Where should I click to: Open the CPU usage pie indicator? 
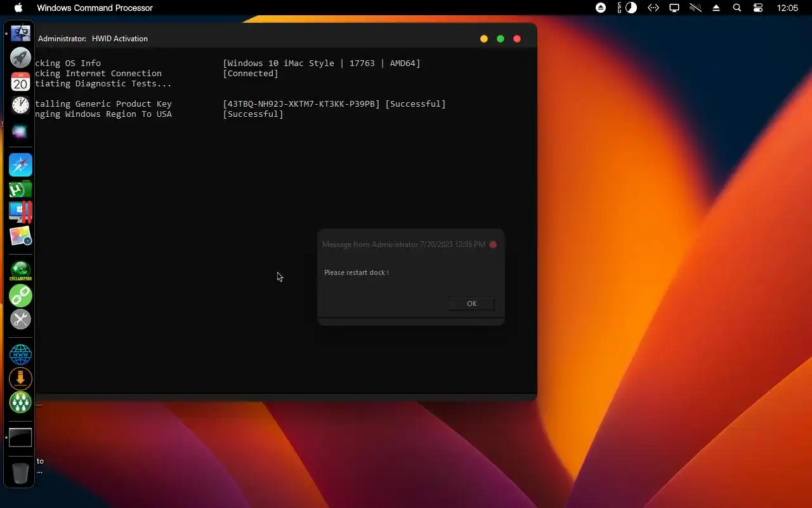tap(631, 8)
